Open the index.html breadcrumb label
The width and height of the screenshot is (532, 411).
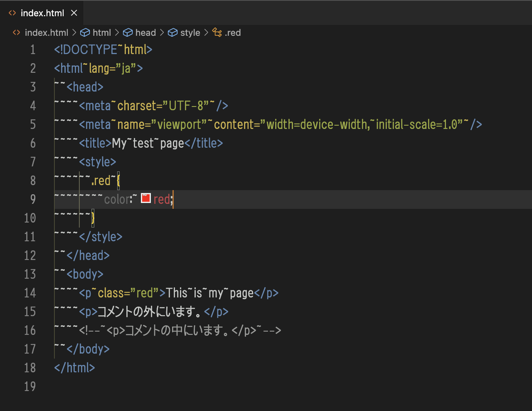[47, 33]
